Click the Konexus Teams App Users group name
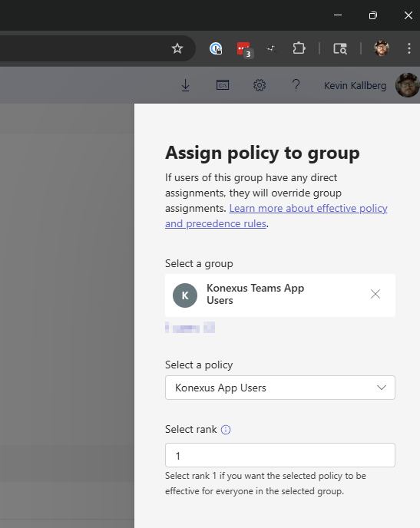Screen dimensions: 420x528 (x=255, y=294)
